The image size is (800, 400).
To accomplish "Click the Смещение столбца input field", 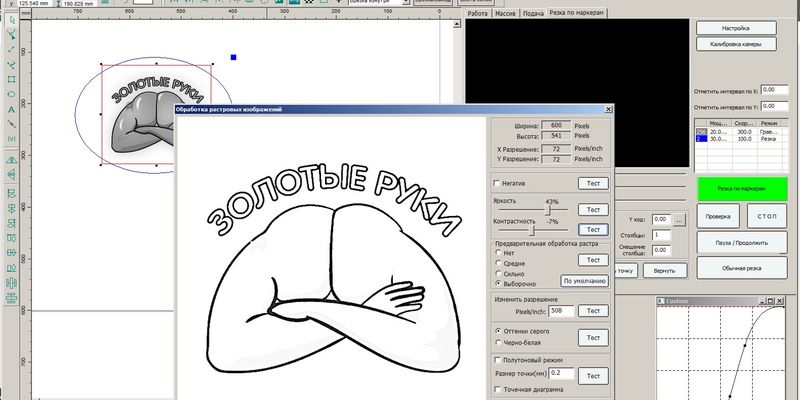I will click(x=661, y=251).
